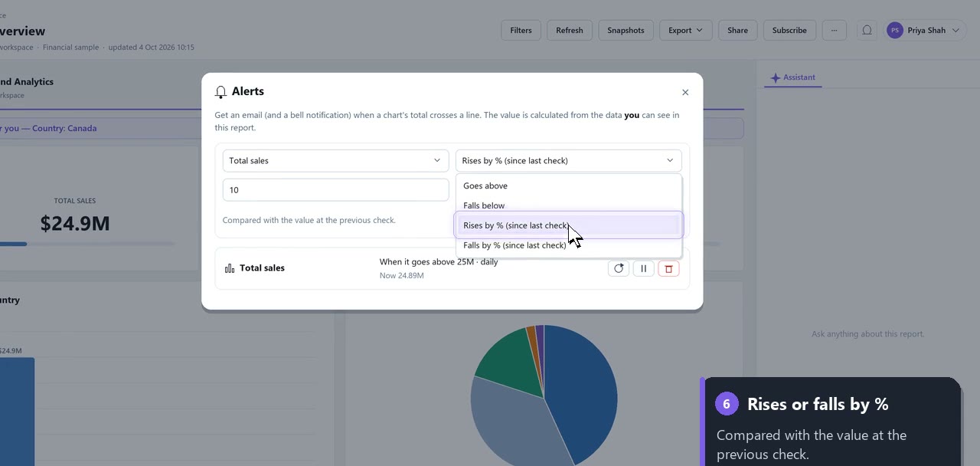Viewport: 980px width, 466px height.
Task: Click the $24.9M total sales value
Action: click(x=75, y=223)
